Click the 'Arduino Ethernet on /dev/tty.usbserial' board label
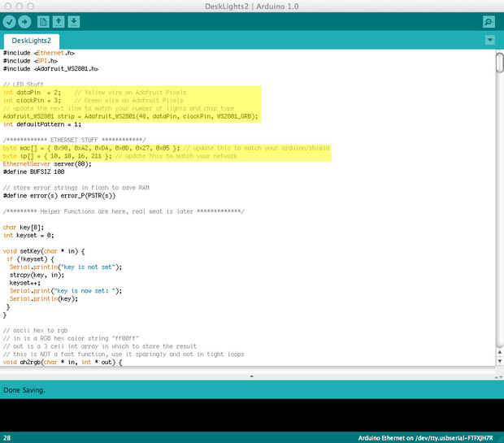 [426, 438]
